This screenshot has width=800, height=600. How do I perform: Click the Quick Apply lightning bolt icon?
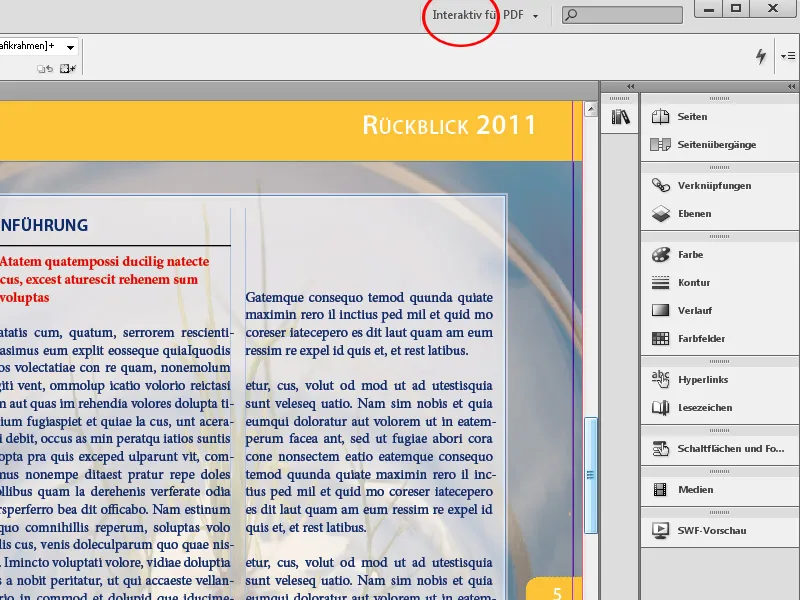pos(761,56)
